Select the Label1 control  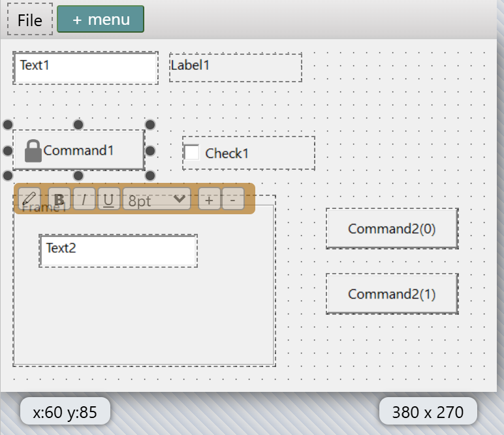click(236, 67)
